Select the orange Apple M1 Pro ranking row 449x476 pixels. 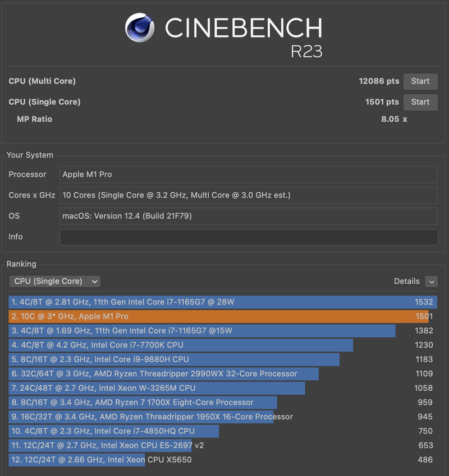222,316
